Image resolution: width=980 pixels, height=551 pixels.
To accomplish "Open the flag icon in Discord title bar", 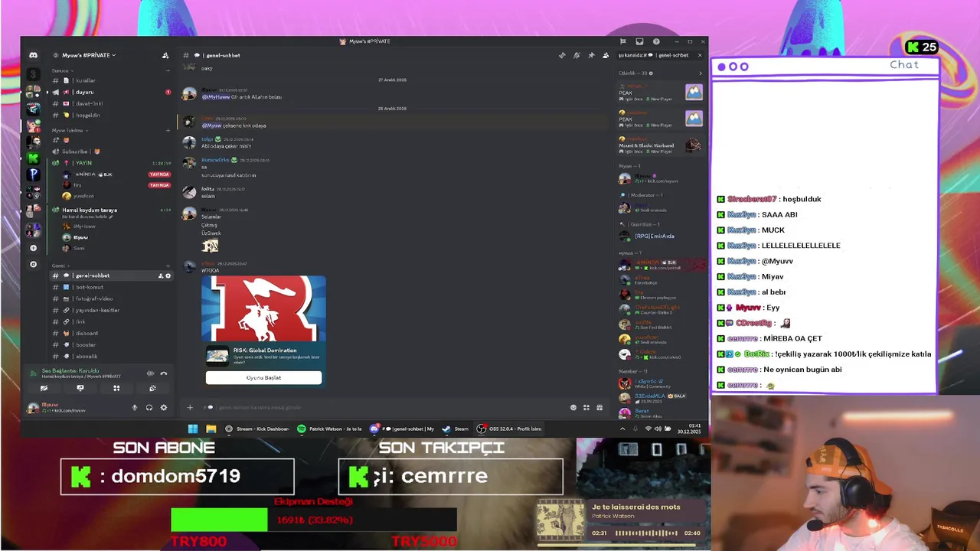I will [x=623, y=41].
